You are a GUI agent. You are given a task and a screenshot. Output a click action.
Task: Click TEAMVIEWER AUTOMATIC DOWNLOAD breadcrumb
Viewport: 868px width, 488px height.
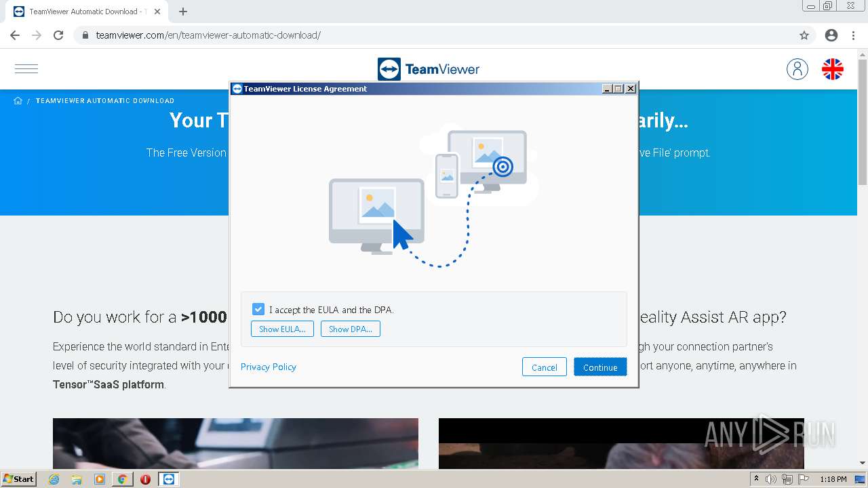(x=105, y=100)
